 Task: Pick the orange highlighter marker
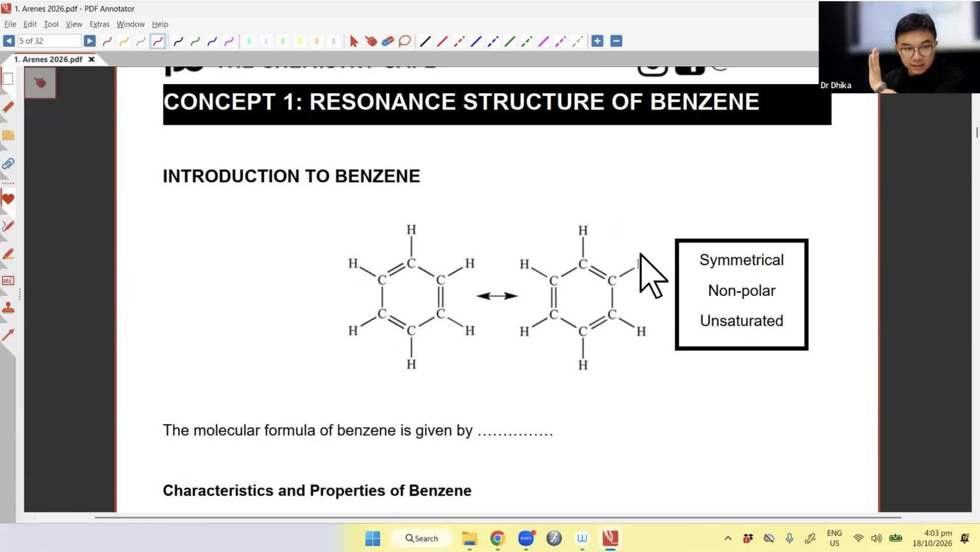(x=316, y=41)
